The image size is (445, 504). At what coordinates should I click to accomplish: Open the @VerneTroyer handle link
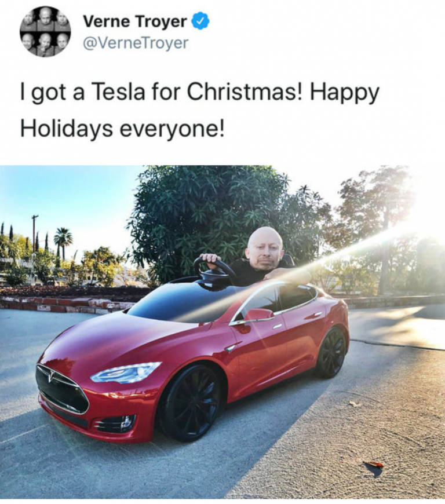point(136,43)
